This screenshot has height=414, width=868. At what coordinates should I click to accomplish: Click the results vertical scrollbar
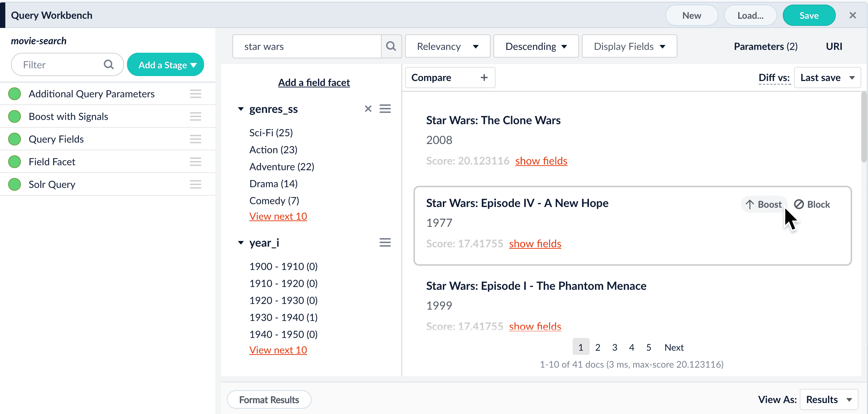(x=864, y=127)
